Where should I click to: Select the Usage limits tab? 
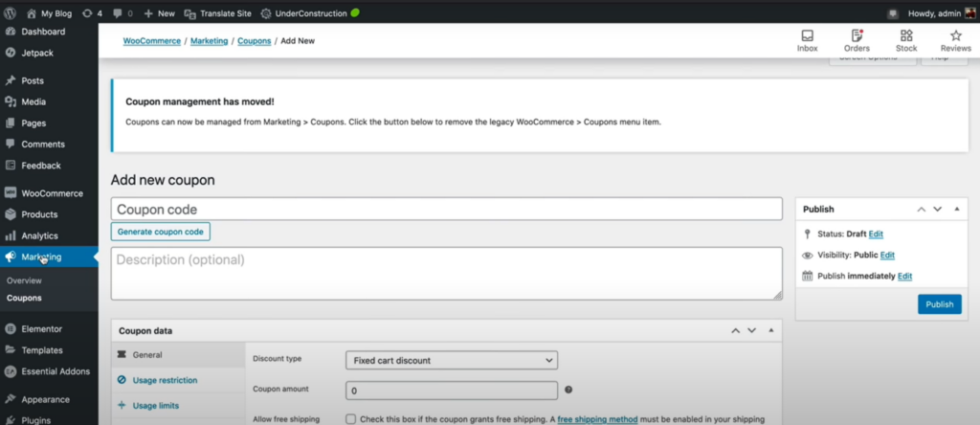178,406
